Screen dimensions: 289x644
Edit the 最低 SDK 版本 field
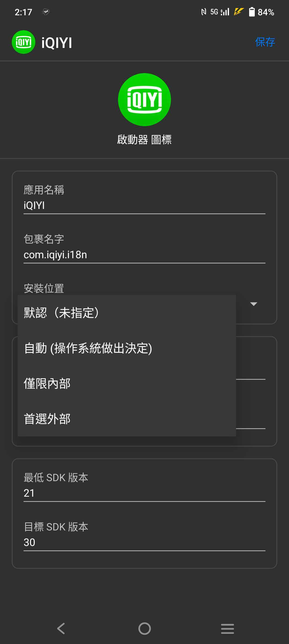(144, 493)
